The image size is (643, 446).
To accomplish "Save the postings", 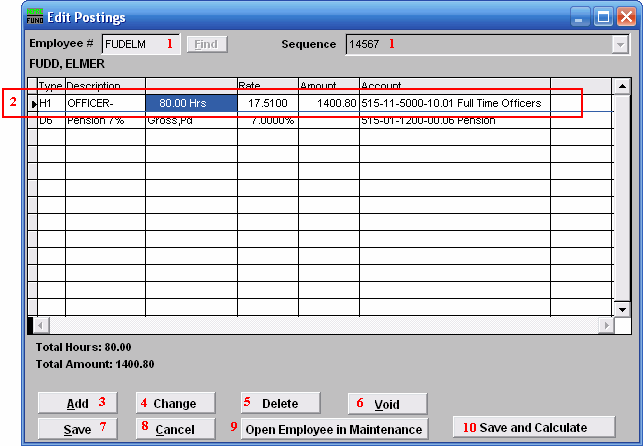I will point(77,428).
